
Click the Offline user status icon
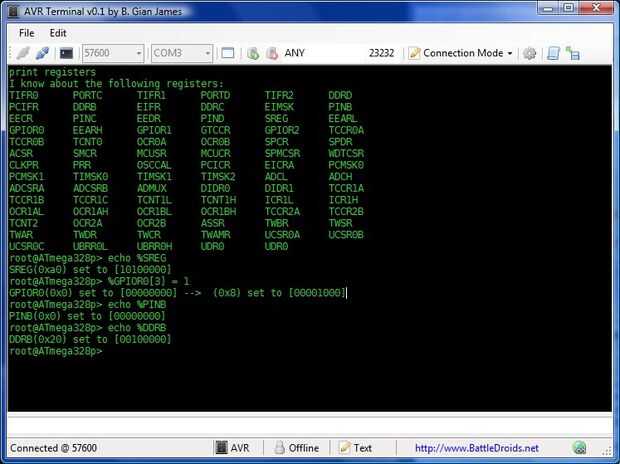coord(280,448)
